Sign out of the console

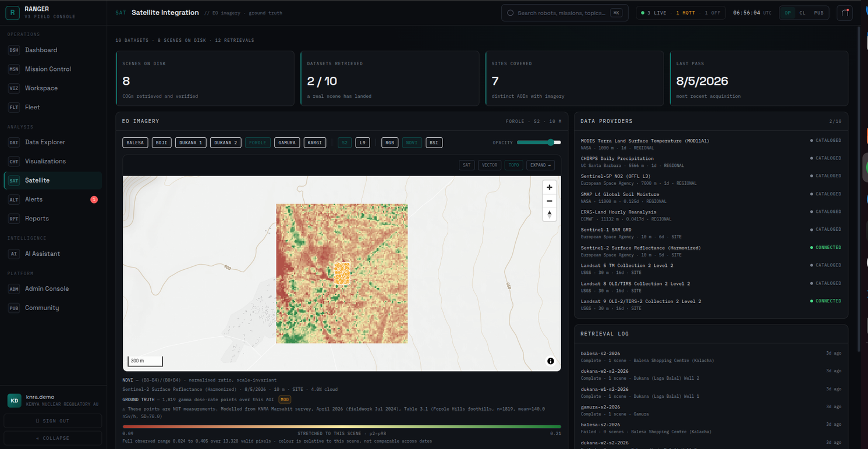pyautogui.click(x=53, y=421)
